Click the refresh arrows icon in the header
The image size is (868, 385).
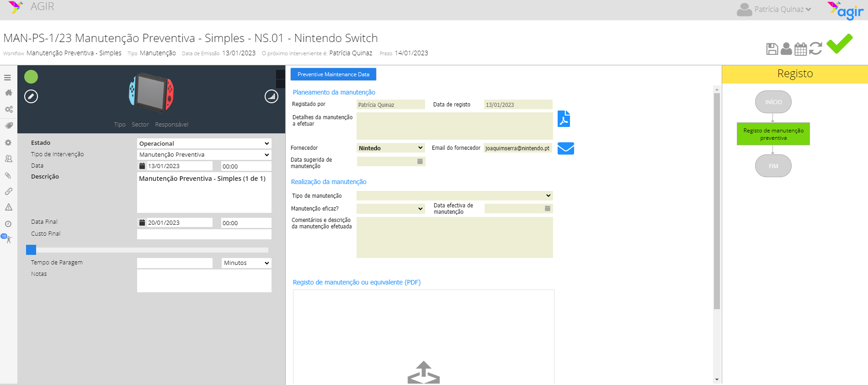(x=815, y=48)
